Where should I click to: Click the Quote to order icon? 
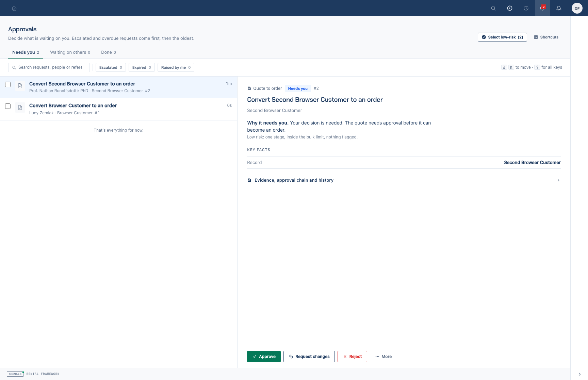pyautogui.click(x=249, y=88)
